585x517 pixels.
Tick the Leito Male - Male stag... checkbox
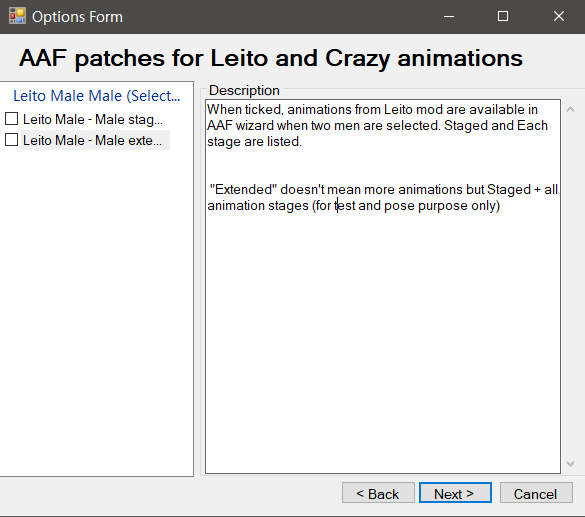(12, 119)
